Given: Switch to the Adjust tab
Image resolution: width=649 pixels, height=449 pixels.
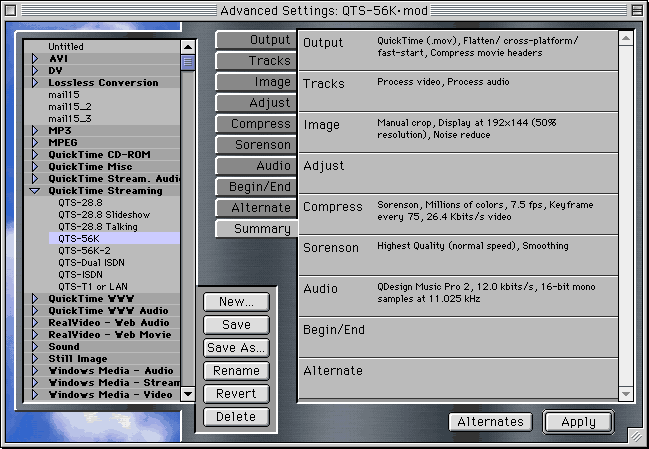Looking at the screenshot, I should click(x=256, y=103).
